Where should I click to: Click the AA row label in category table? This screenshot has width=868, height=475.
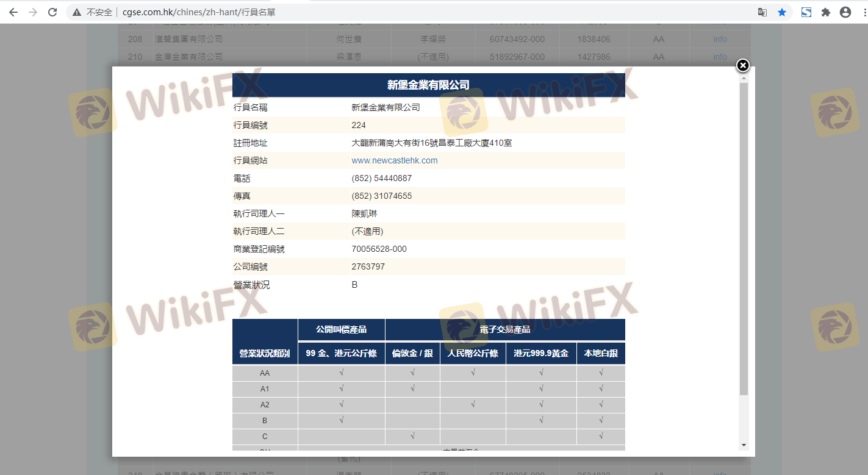(x=265, y=373)
